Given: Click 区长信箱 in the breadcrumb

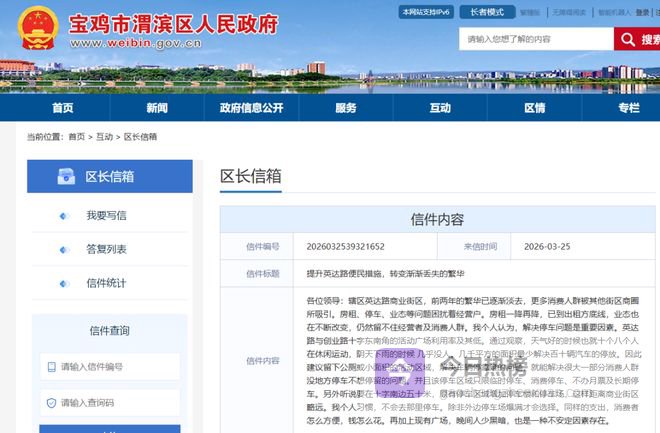Looking at the screenshot, I should pyautogui.click(x=140, y=137).
